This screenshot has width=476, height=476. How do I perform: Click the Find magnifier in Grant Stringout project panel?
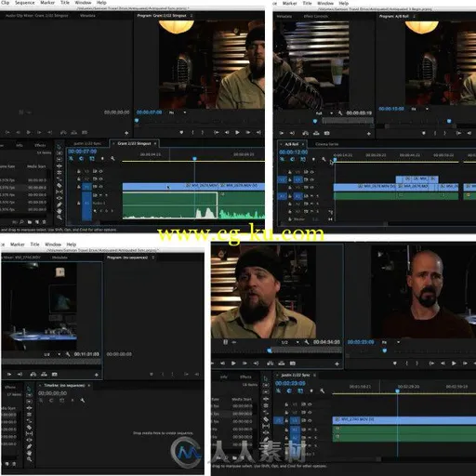click(x=21, y=222)
